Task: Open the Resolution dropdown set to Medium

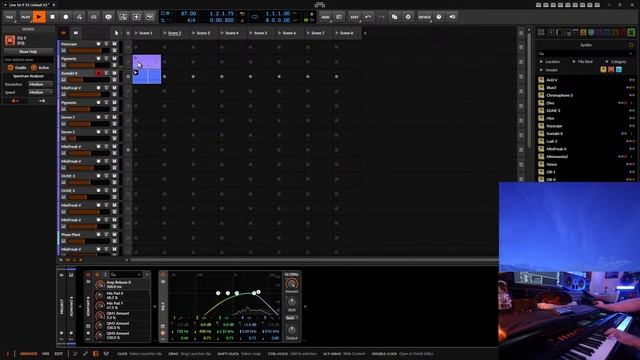Action: coord(40,84)
